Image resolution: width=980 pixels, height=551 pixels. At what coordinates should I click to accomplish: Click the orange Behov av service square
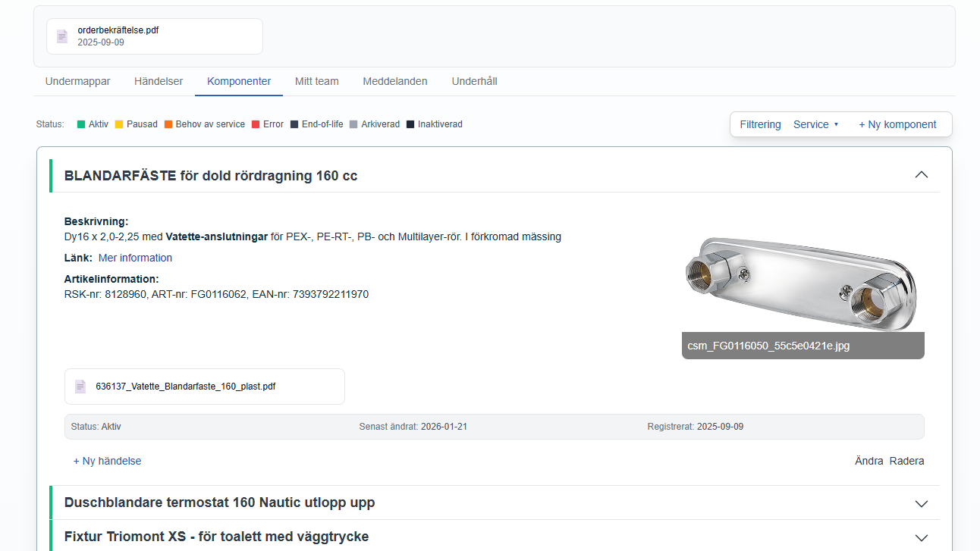tap(168, 124)
